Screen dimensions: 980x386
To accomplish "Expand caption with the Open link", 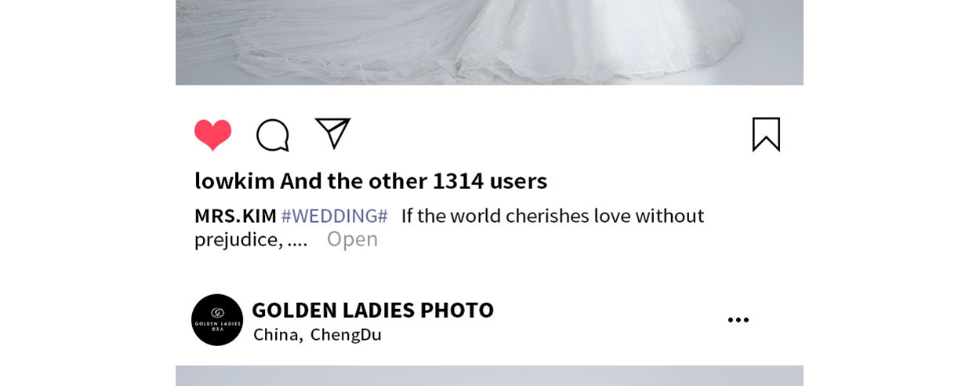I will click(352, 239).
